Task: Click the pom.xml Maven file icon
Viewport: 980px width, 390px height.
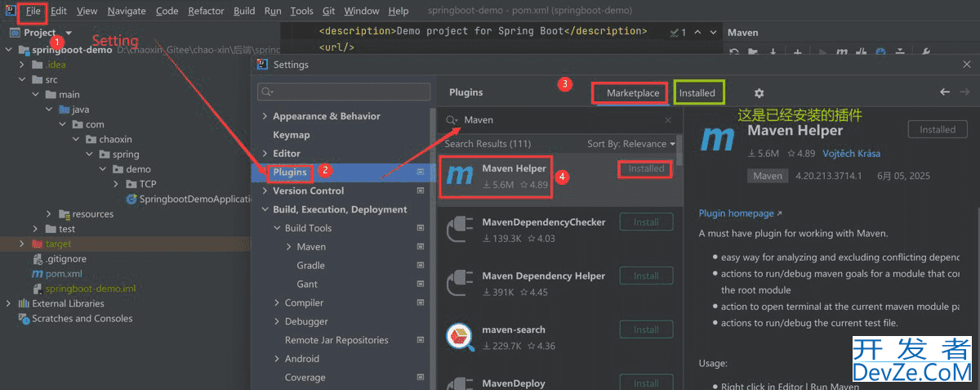Action: (37, 274)
